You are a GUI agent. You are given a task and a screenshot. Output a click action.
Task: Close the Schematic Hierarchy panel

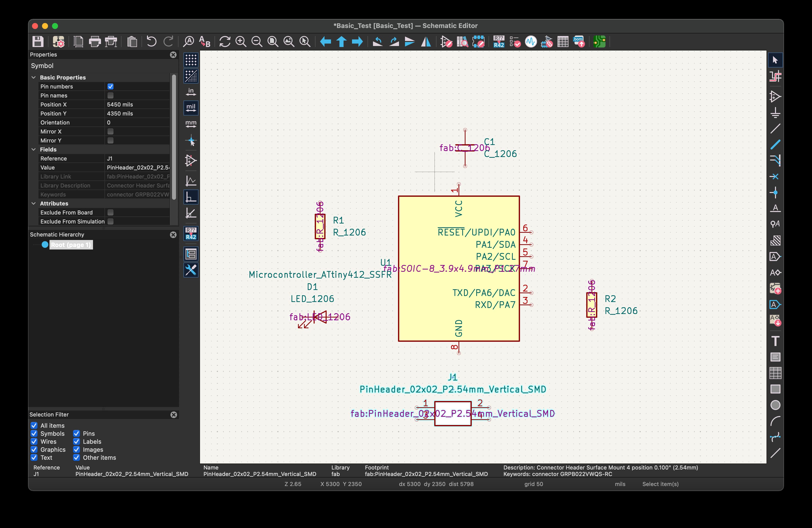(x=173, y=235)
